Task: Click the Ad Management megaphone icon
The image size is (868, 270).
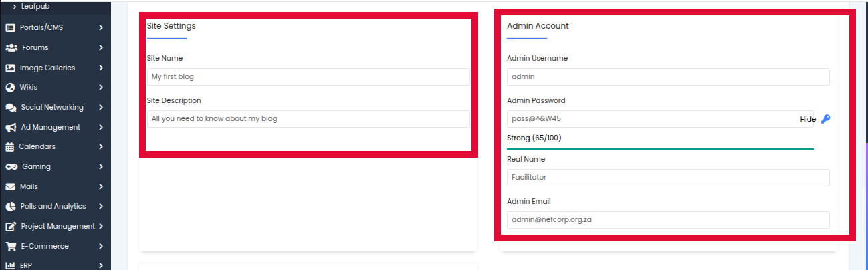Action: point(11,127)
